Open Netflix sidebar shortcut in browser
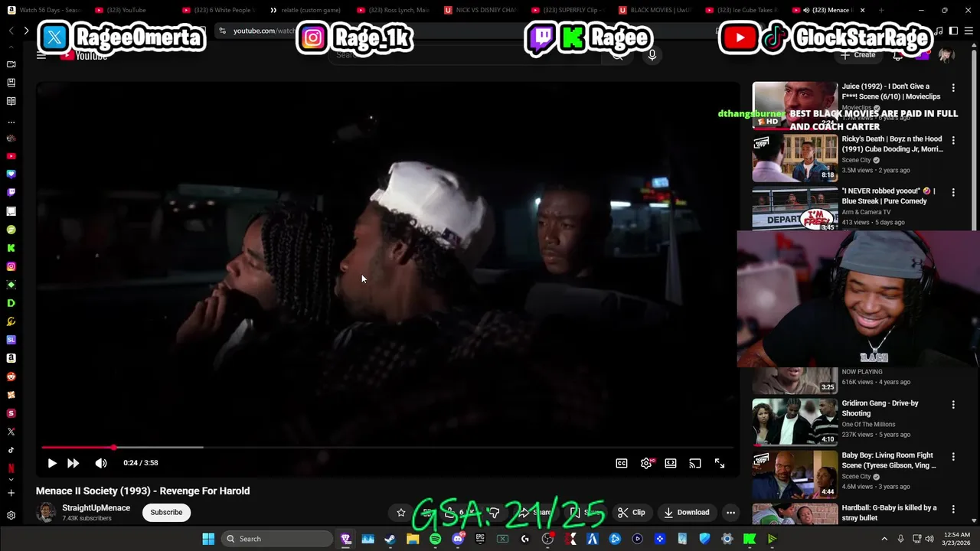 11,468
